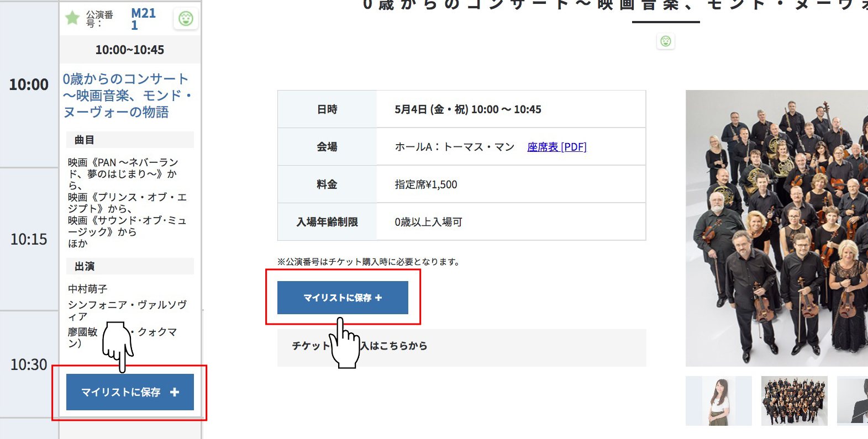Click the program text 映画《PAN ～ネバーランド、夢のはじまり～》から

(123, 174)
